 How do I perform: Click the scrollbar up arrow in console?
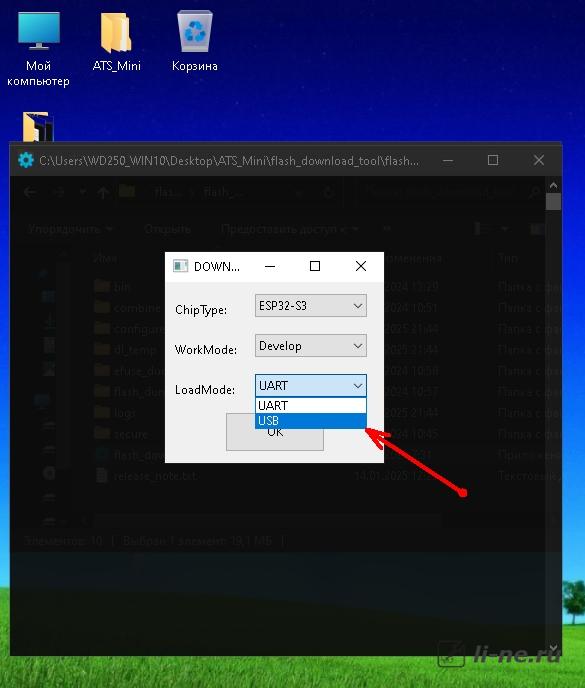point(553,186)
